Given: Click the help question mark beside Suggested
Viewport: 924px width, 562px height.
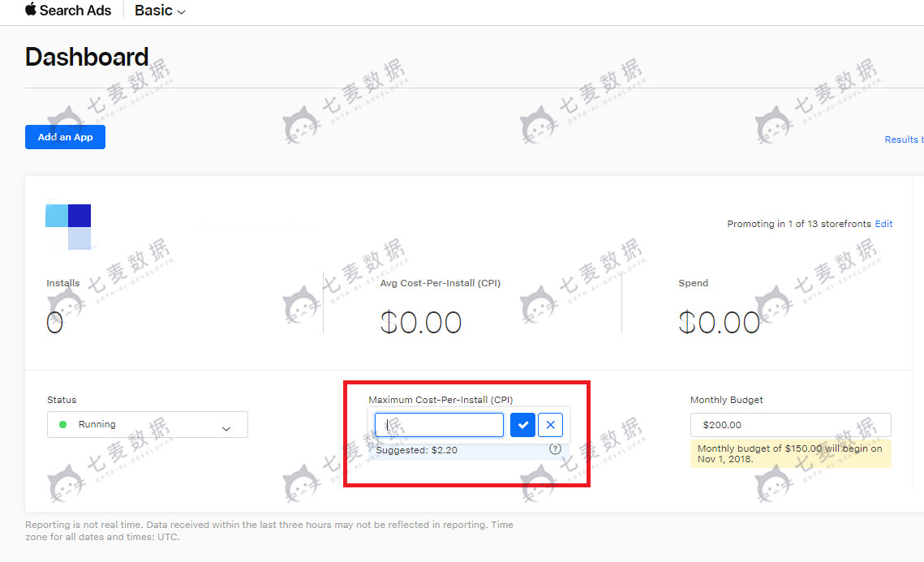Looking at the screenshot, I should click(x=555, y=449).
